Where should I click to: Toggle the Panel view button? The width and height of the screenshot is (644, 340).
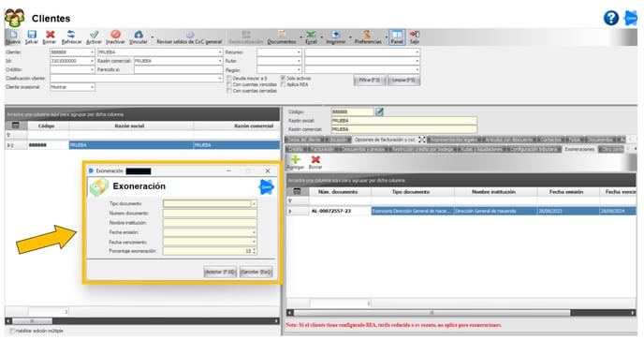click(397, 37)
